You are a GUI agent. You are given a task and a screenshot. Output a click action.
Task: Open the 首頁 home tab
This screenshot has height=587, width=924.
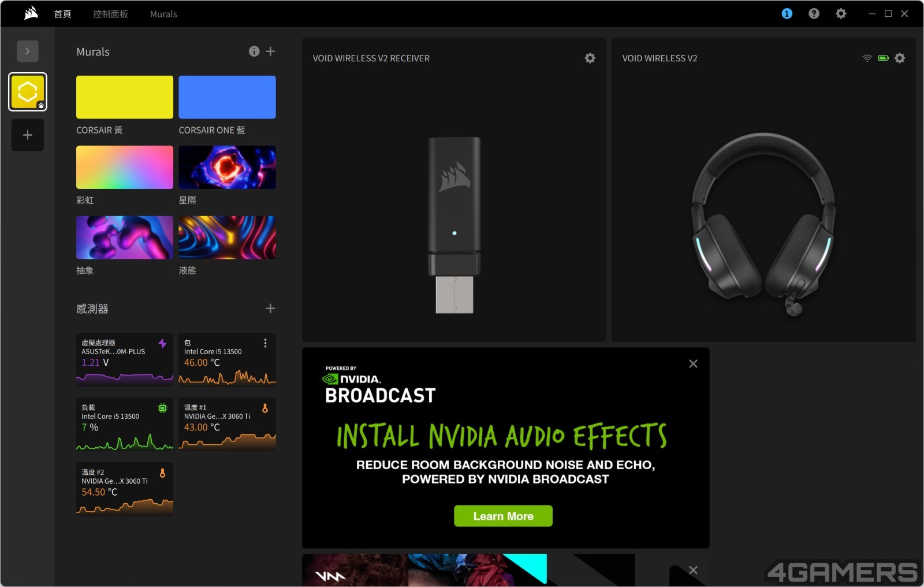point(63,14)
